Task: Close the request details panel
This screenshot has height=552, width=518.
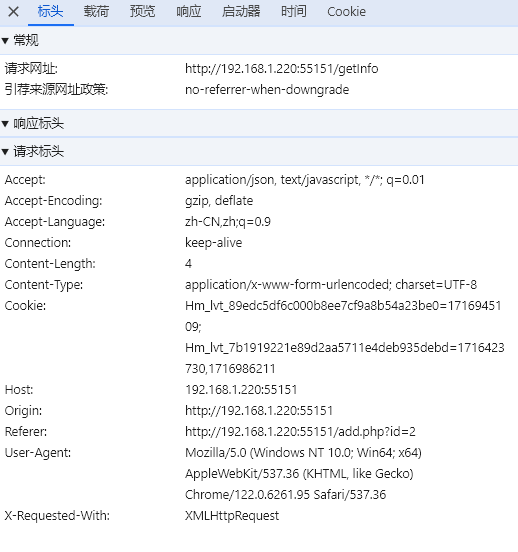Action: pyautogui.click(x=13, y=12)
